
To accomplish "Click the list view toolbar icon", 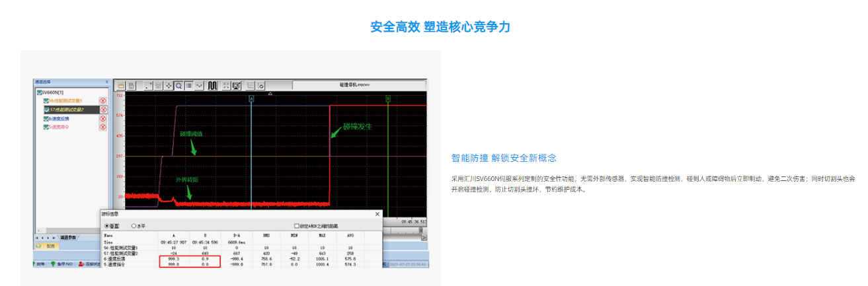I will coord(189,86).
